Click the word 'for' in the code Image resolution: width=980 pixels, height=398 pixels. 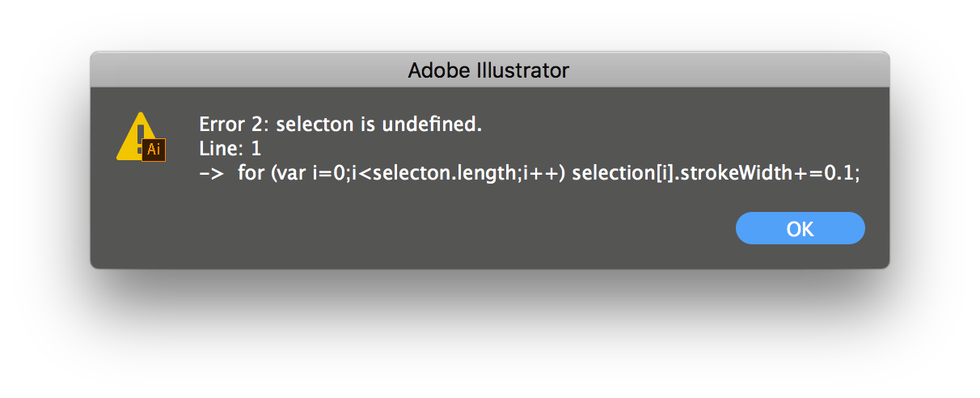click(251, 173)
